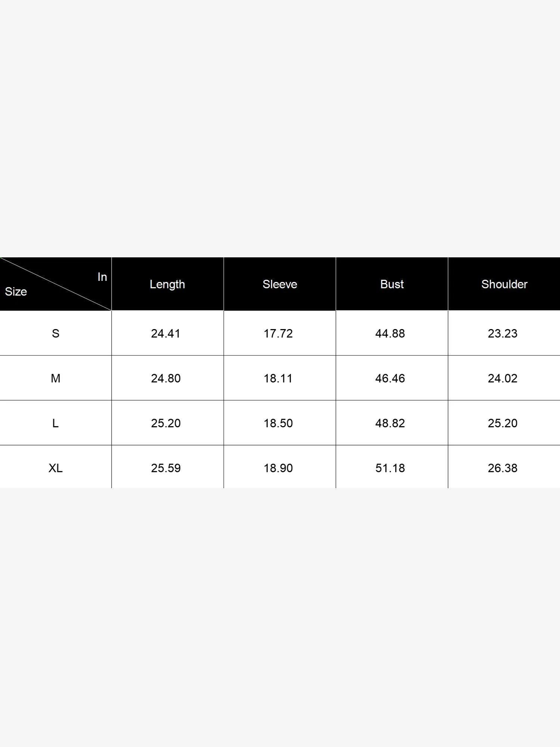Click the 46.46 bust value for M
The height and width of the screenshot is (747, 560).
click(390, 378)
